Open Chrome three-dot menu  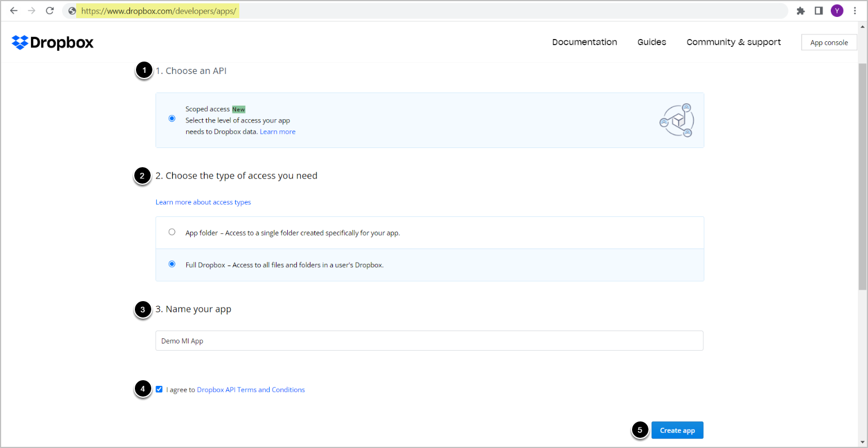pyautogui.click(x=855, y=11)
